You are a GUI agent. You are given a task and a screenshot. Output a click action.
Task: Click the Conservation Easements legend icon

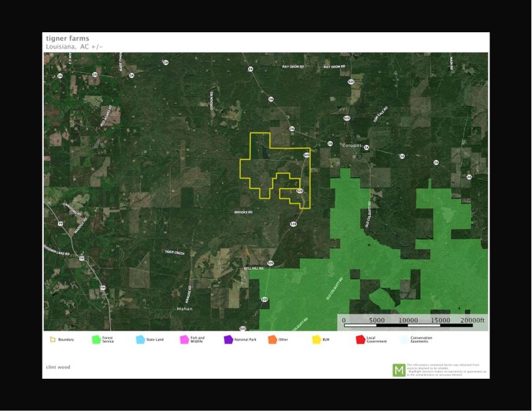pos(404,340)
